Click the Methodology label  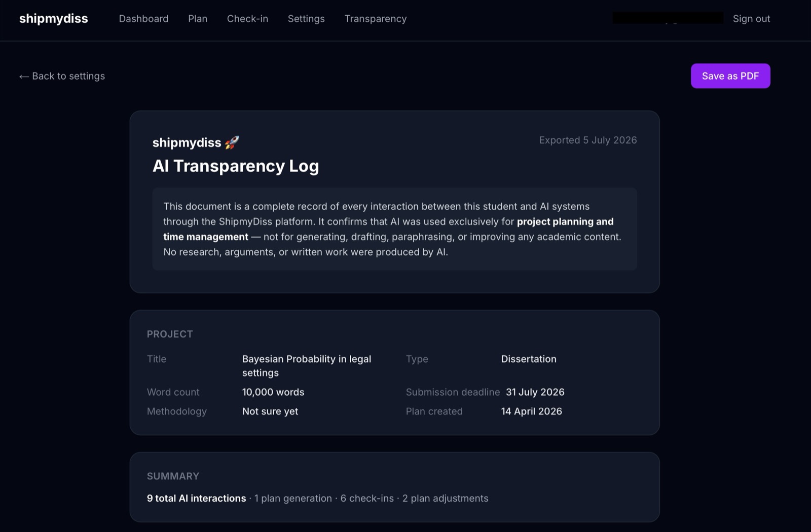(x=177, y=411)
